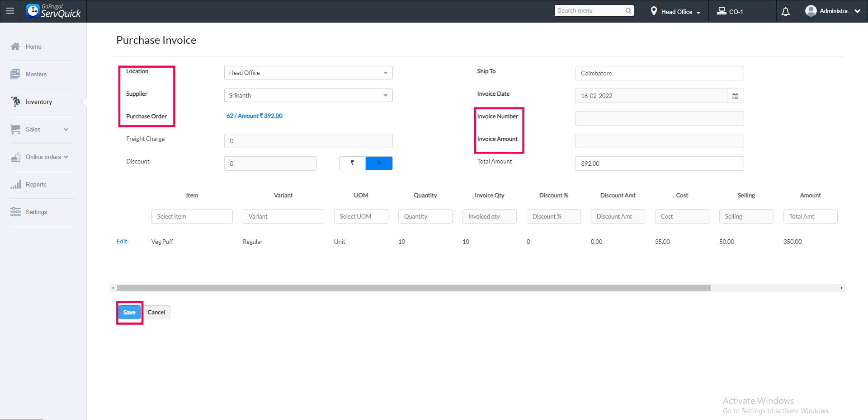Open purchase order 62 amount link

point(255,116)
